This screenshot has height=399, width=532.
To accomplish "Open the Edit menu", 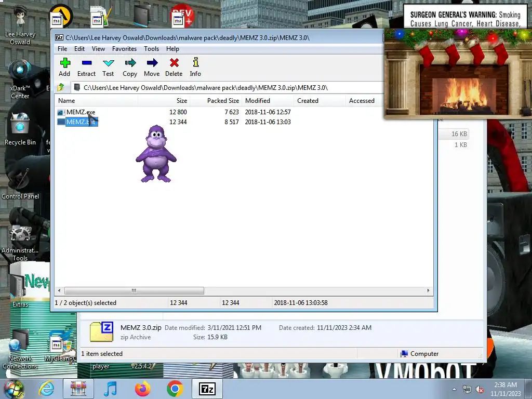I will pyautogui.click(x=79, y=49).
